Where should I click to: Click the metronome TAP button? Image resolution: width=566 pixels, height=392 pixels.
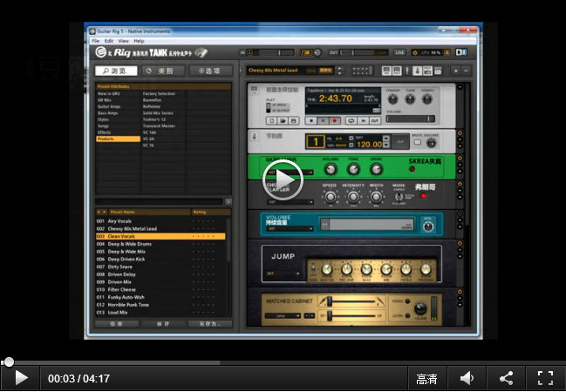[400, 142]
